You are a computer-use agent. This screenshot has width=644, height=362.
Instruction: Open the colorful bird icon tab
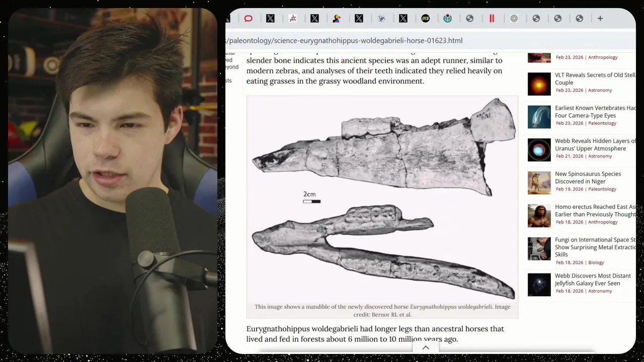(x=337, y=19)
